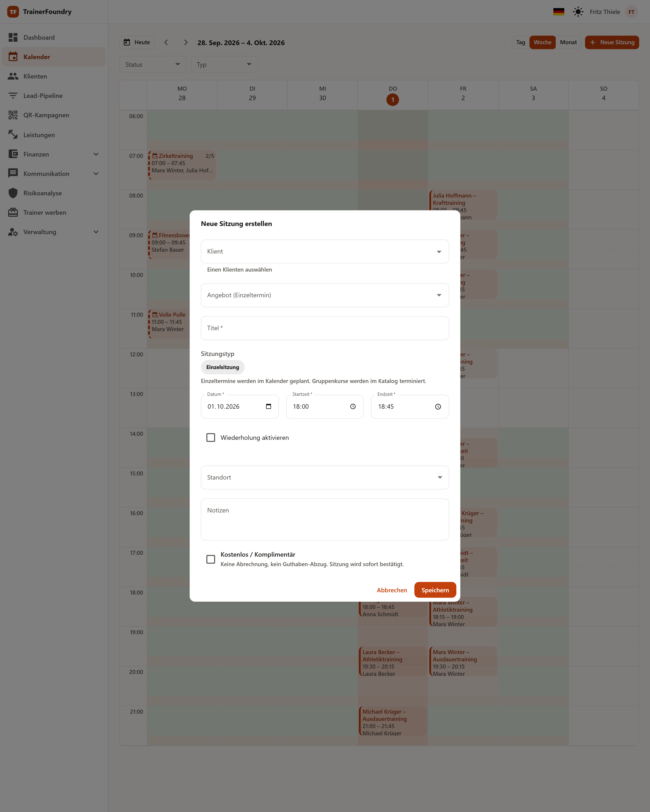
Task: Click the Klienten people icon
Action: (x=13, y=76)
